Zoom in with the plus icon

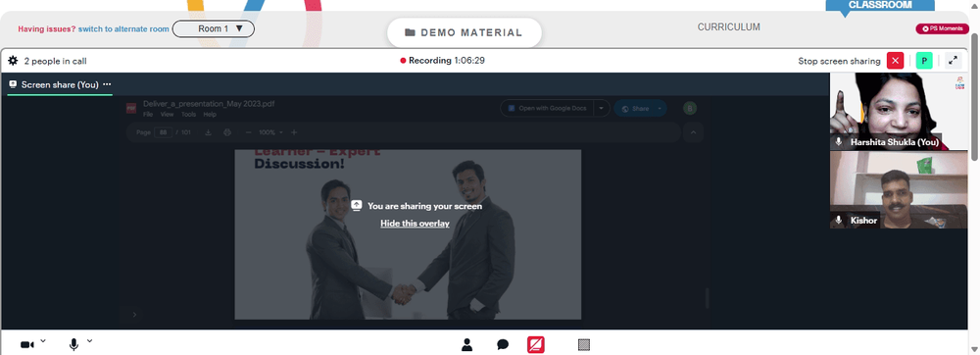(294, 132)
